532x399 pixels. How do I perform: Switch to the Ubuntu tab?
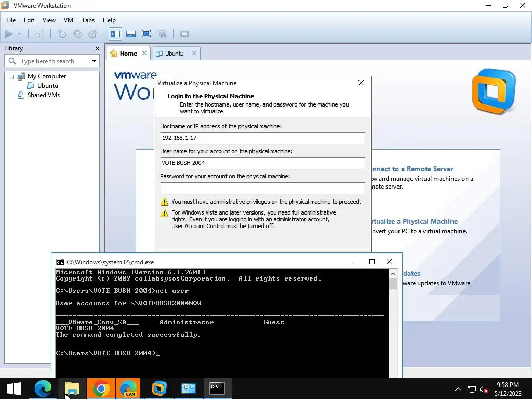click(174, 54)
